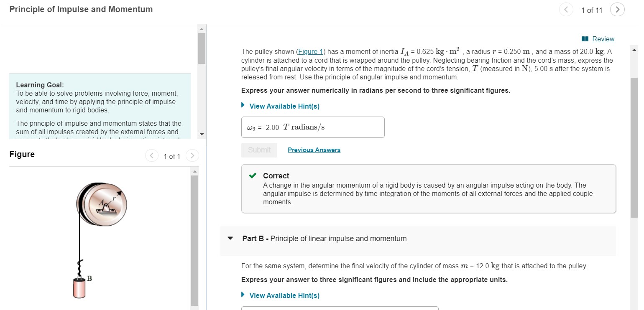
Task: Click the Part B section header
Action: (x=324, y=238)
